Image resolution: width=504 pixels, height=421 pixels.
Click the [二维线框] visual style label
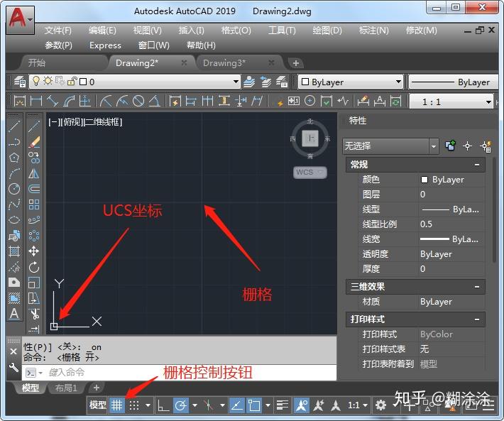point(103,122)
